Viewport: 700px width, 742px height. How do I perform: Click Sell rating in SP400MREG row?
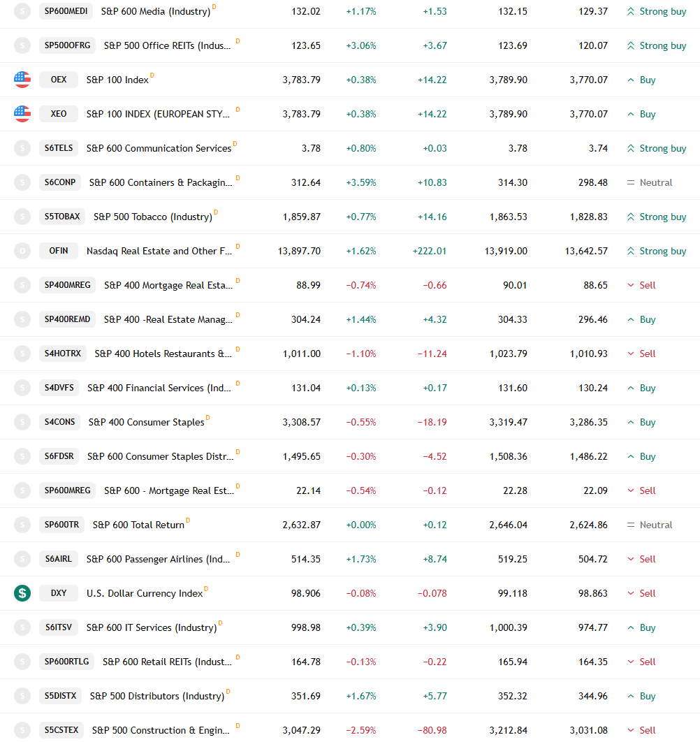641,285
